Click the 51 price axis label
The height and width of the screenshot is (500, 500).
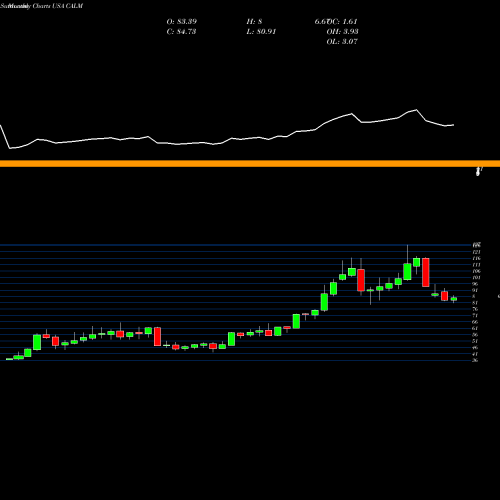pos(475,341)
